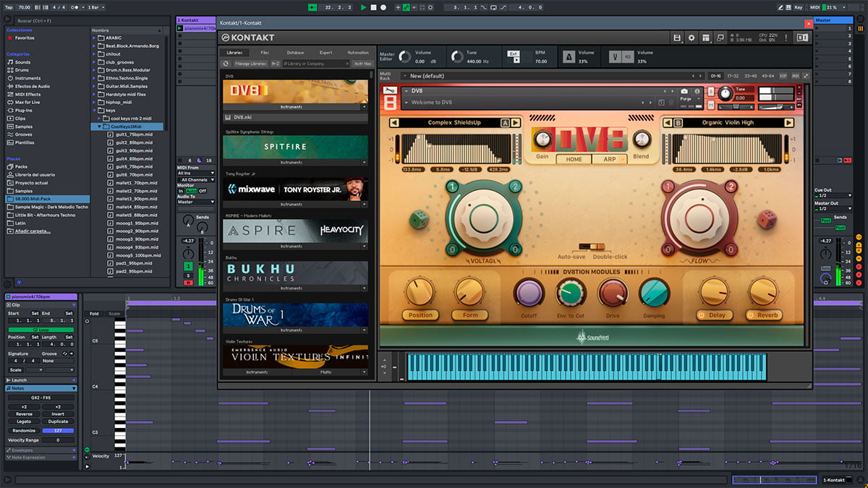Roll the green dice randomizer
This screenshot has width=868, height=488.
click(420, 219)
